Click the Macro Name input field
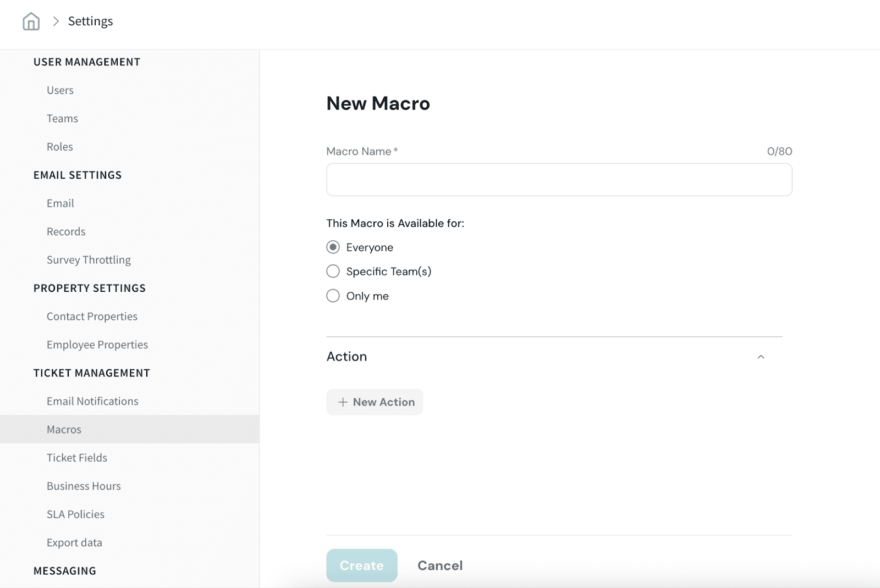The image size is (880, 588). click(559, 180)
